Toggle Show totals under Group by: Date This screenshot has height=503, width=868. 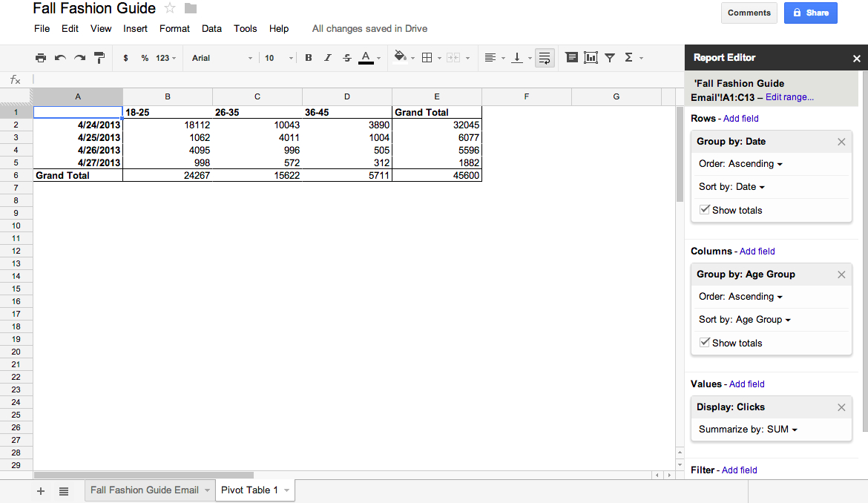(704, 210)
